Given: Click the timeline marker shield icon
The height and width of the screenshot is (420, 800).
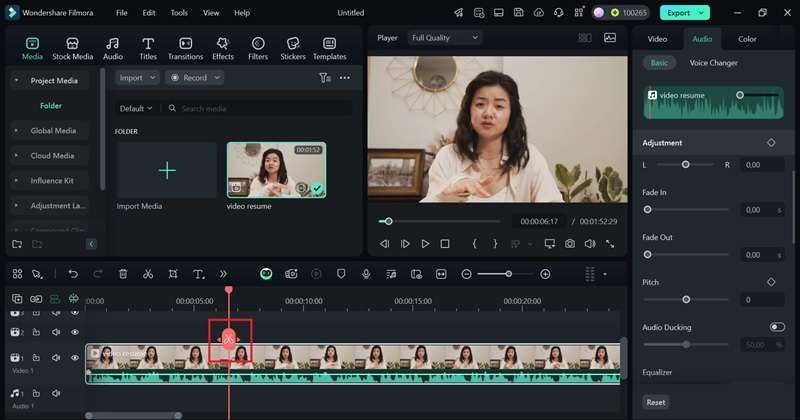Looking at the screenshot, I should [341, 274].
